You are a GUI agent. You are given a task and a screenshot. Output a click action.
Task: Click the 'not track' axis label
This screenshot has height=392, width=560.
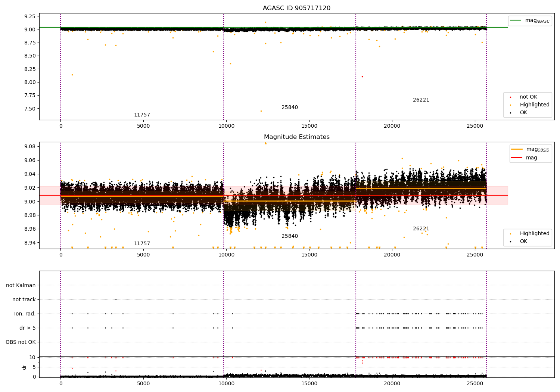pos(24,299)
